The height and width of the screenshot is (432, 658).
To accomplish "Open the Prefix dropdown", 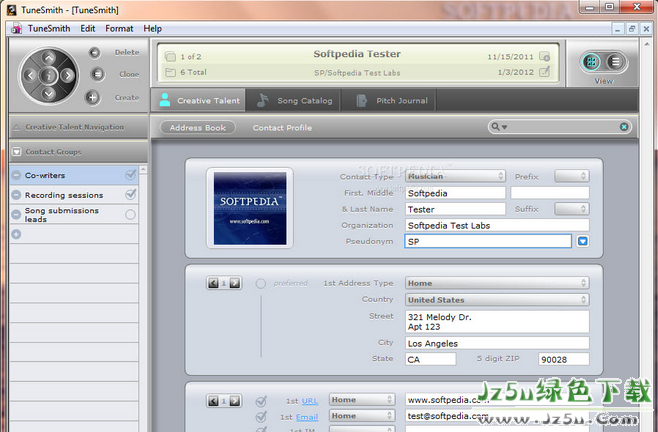I will coord(572,176).
